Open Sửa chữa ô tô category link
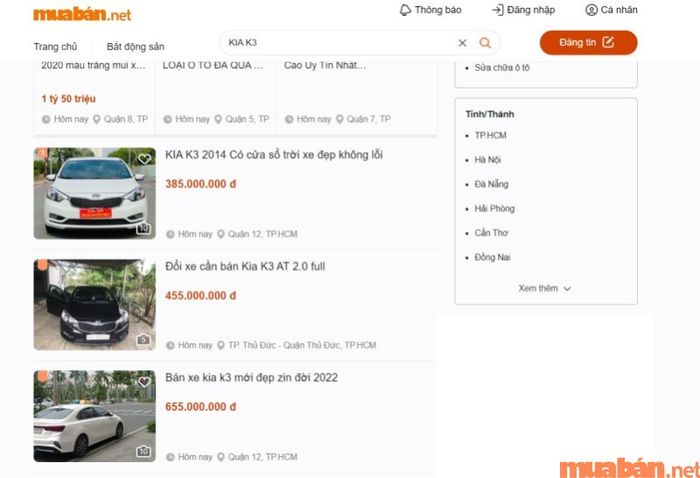 pos(502,67)
